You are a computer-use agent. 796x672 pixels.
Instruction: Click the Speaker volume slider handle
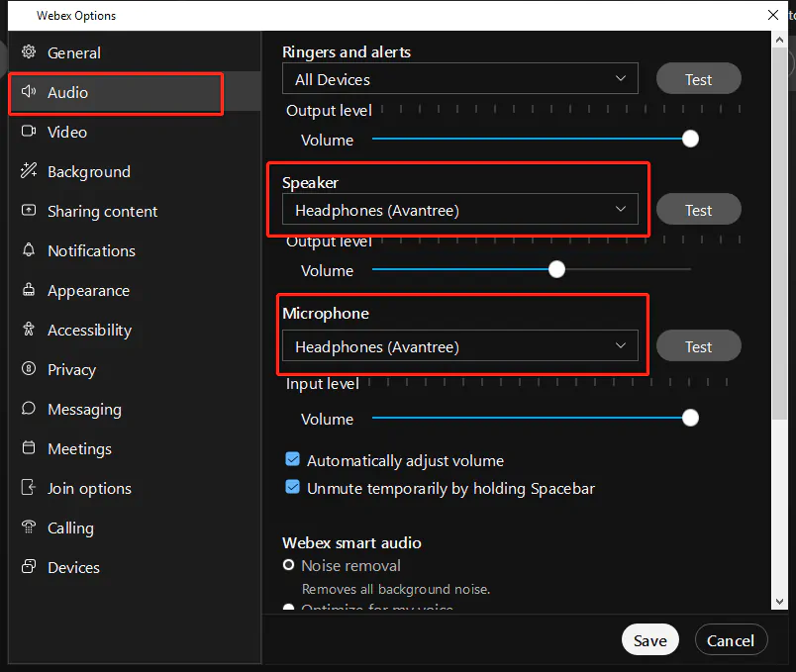[x=557, y=269]
